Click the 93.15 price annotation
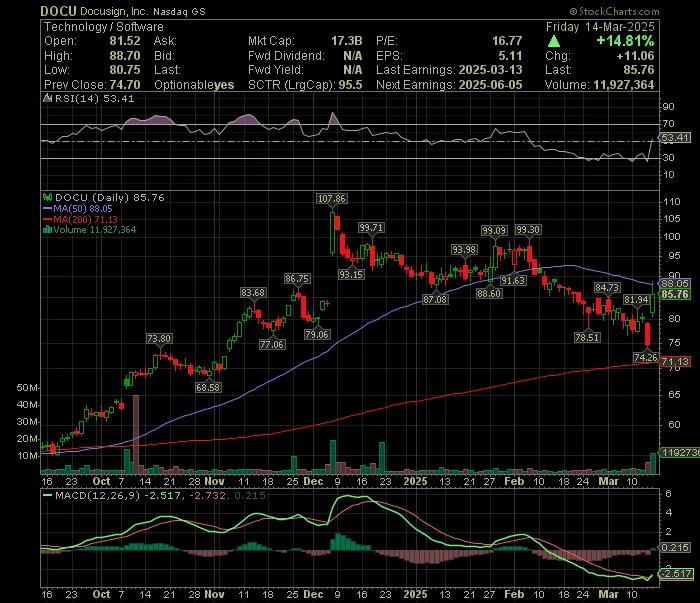 click(x=351, y=274)
